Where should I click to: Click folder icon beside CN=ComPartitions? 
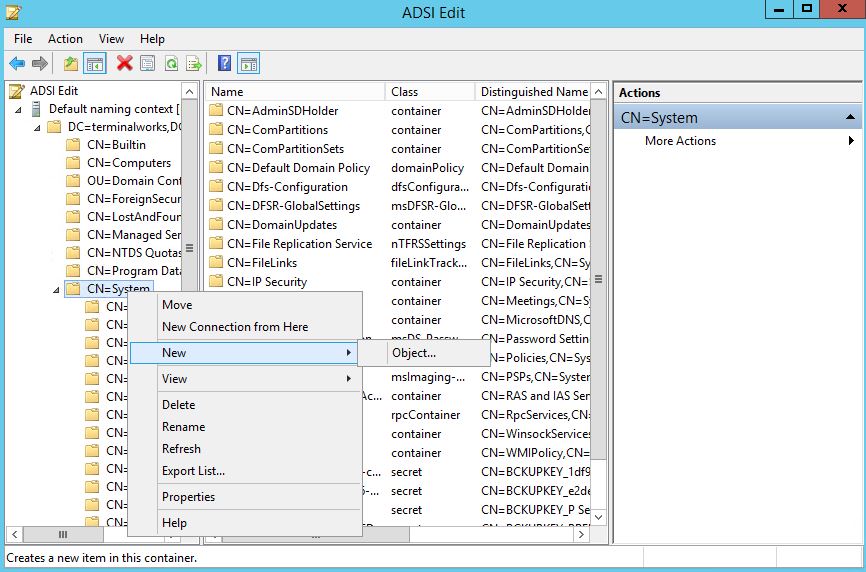(216, 130)
